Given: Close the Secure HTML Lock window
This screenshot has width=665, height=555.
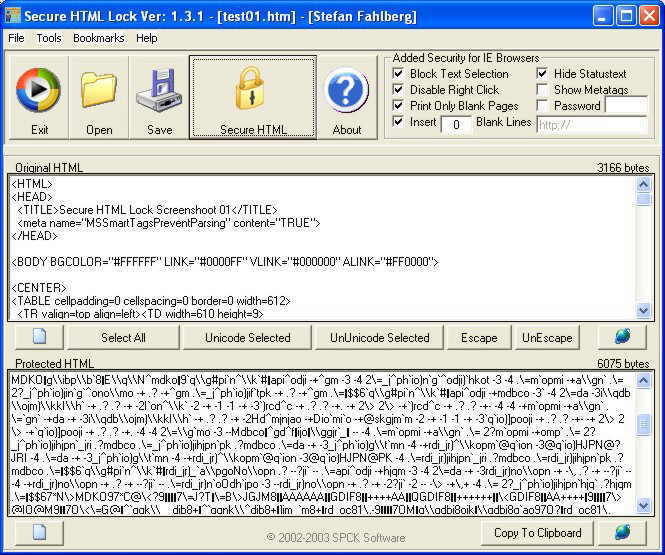Looking at the screenshot, I should click(x=649, y=16).
